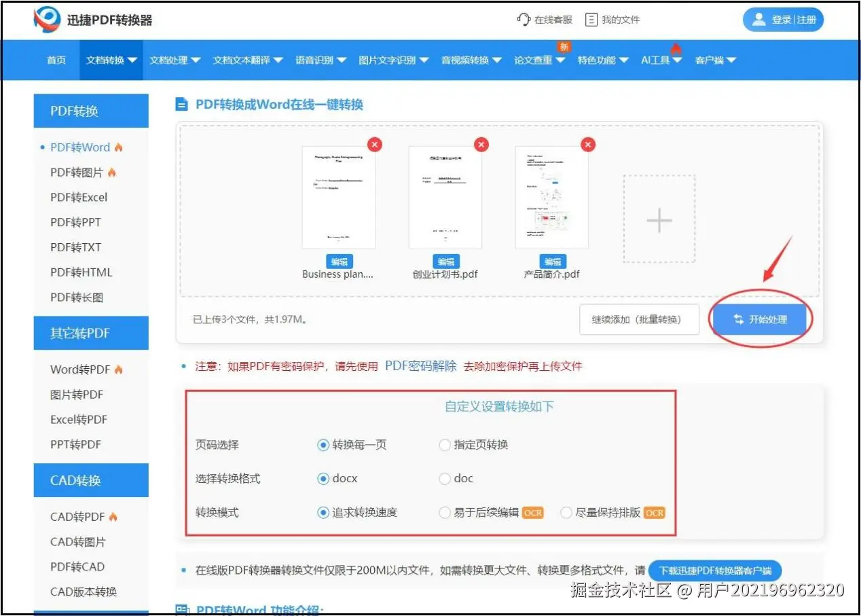Choose docx output format
This screenshot has width=861, height=616.
click(323, 479)
